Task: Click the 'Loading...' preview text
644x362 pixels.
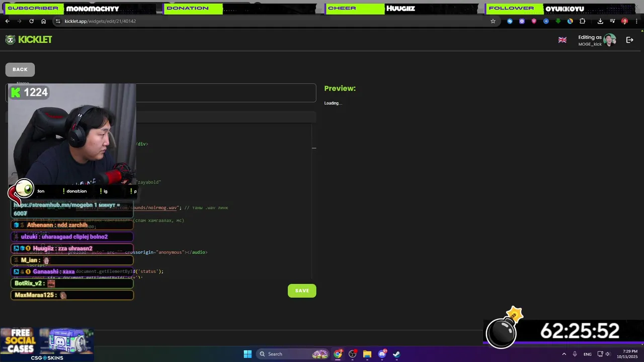Action: (333, 103)
